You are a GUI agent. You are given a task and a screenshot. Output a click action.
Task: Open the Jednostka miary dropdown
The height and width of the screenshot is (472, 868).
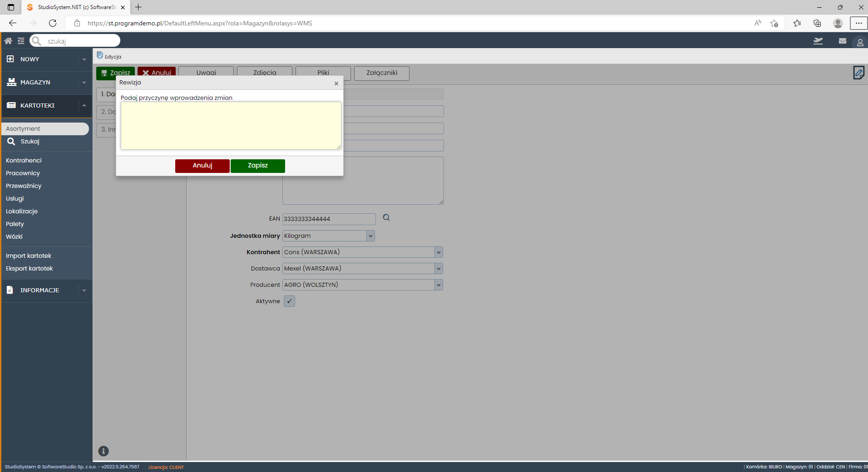[x=370, y=236]
